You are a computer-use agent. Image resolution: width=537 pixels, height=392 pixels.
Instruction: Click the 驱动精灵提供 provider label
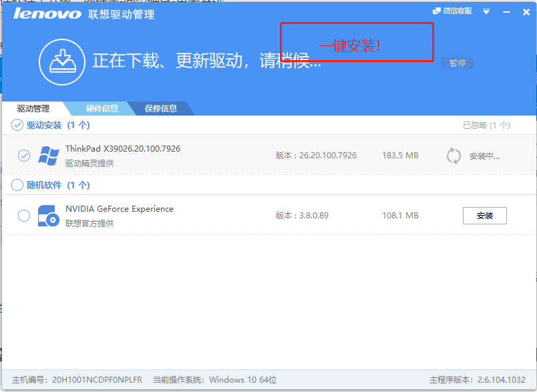click(89, 164)
